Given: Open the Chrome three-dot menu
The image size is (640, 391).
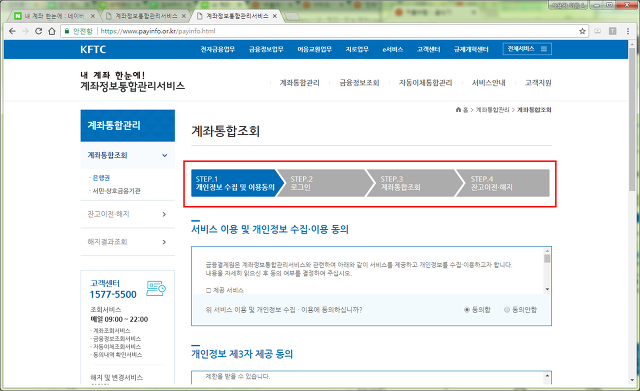Looking at the screenshot, I should [628, 31].
